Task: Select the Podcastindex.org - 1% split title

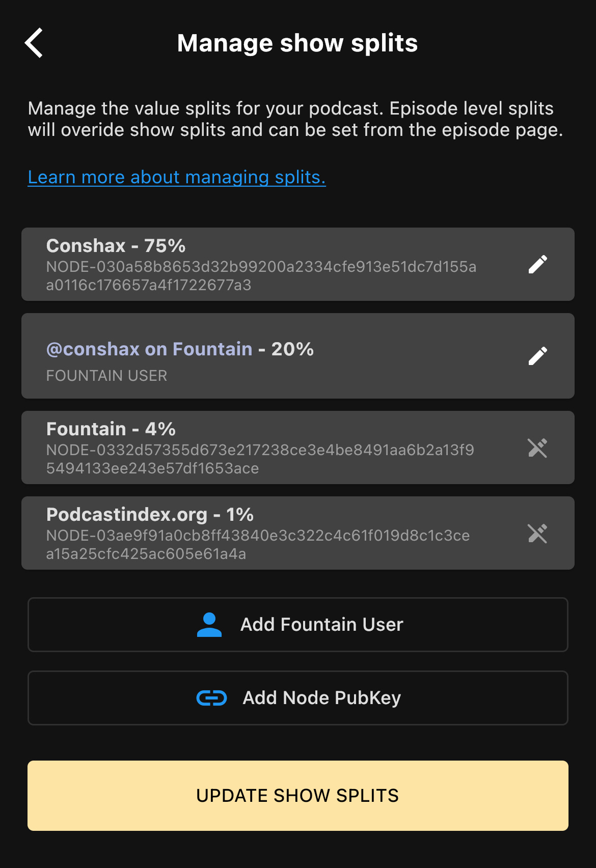Action: point(150,515)
